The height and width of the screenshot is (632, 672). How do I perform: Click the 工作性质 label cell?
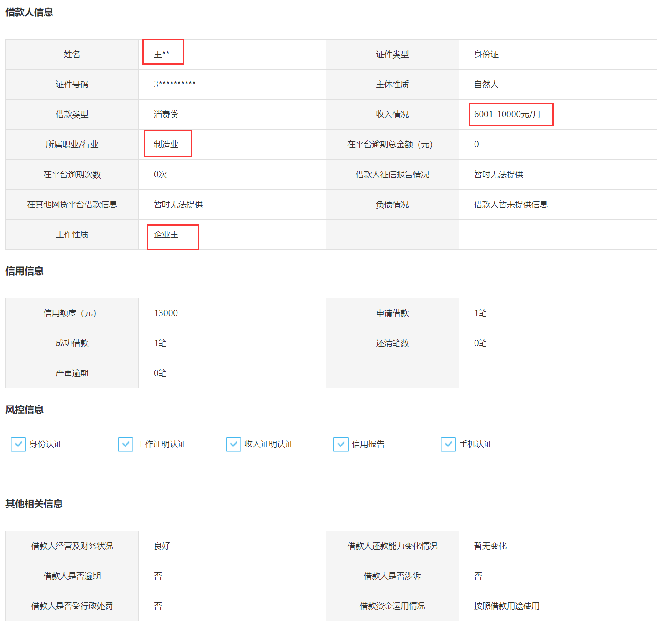pyautogui.click(x=72, y=235)
